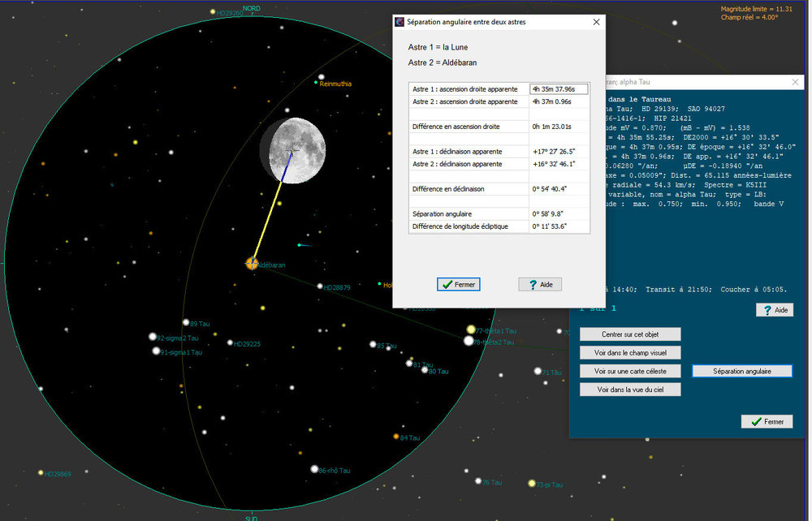
Task: Click the 89 Tau star marker
Action: coord(186,321)
